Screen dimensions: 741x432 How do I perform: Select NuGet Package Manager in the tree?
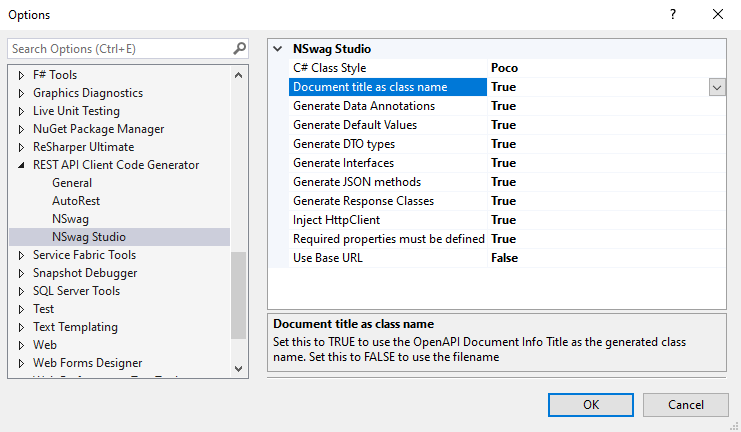click(x=98, y=129)
